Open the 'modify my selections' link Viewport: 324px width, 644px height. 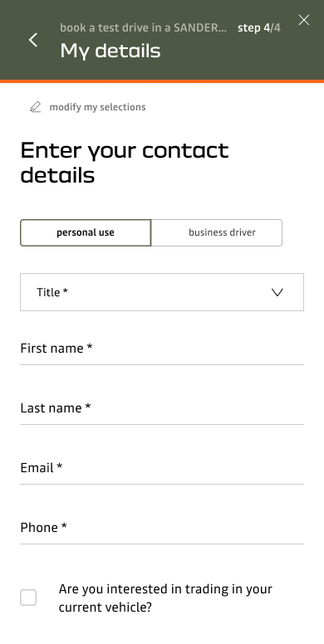point(97,107)
